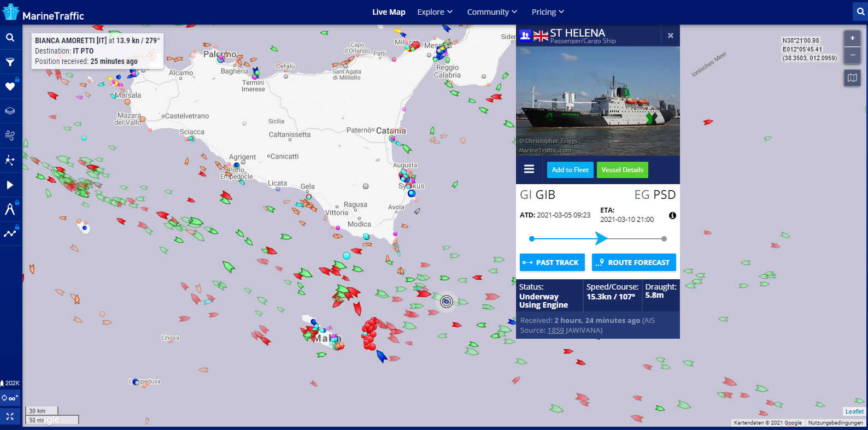Click the Caltanissetta label on map
This screenshot has width=868, height=430.
point(290,134)
